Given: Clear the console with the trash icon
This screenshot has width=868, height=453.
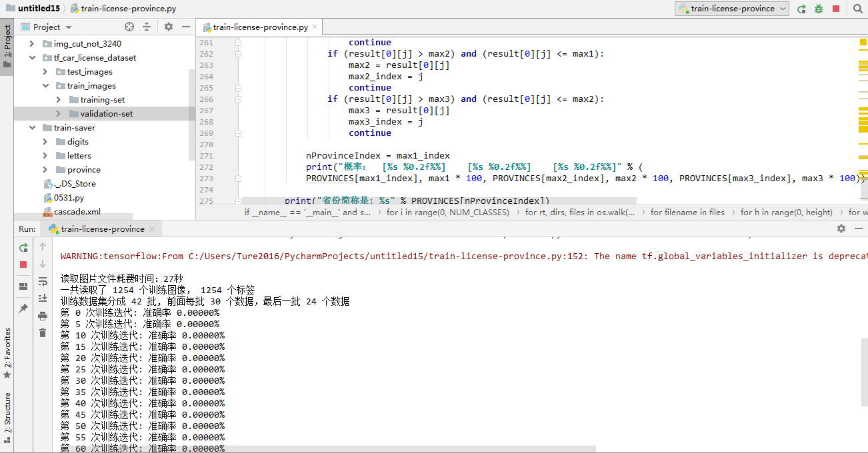Looking at the screenshot, I should pos(43,333).
